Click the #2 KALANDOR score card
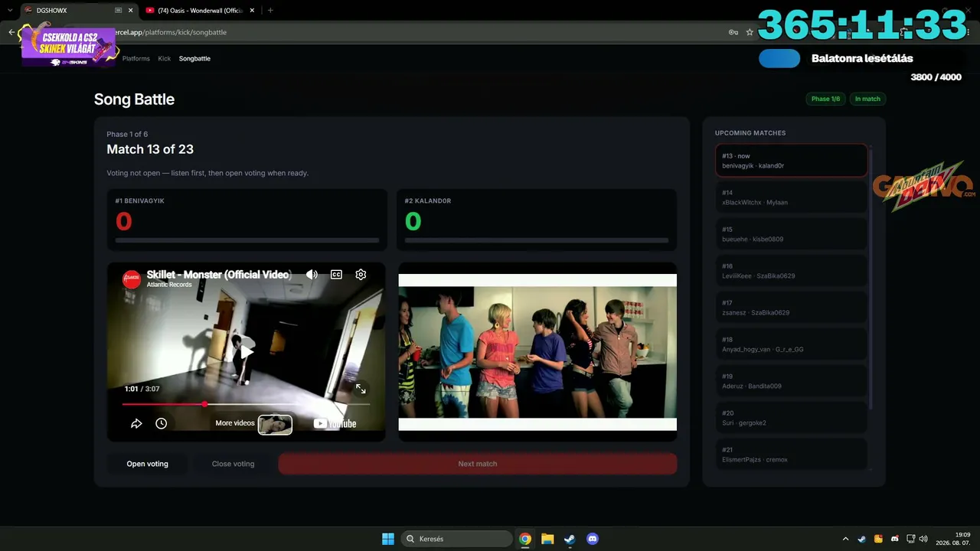This screenshot has width=980, height=551. point(537,220)
